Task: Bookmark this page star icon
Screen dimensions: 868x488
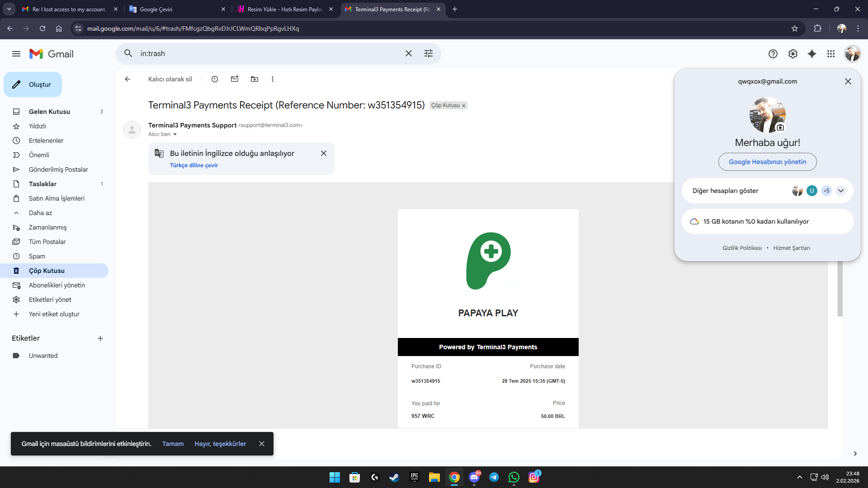Action: click(795, 28)
